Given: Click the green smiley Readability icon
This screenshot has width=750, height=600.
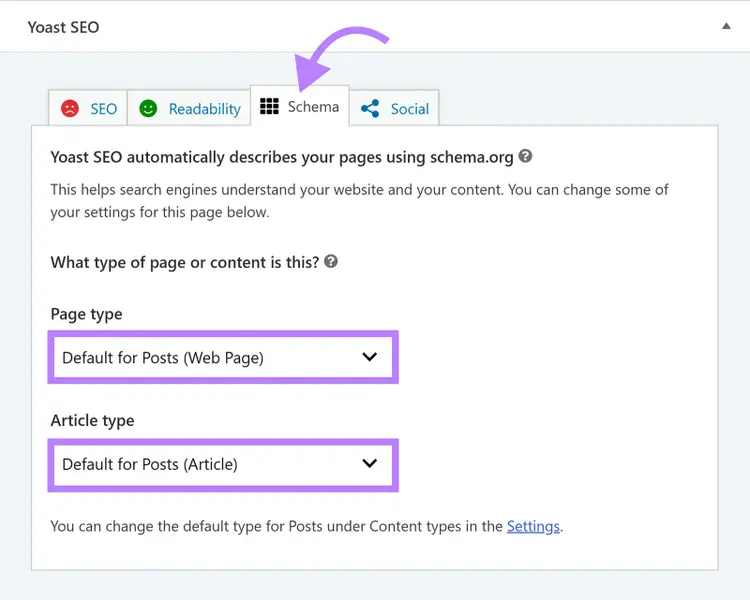Looking at the screenshot, I should point(148,109).
